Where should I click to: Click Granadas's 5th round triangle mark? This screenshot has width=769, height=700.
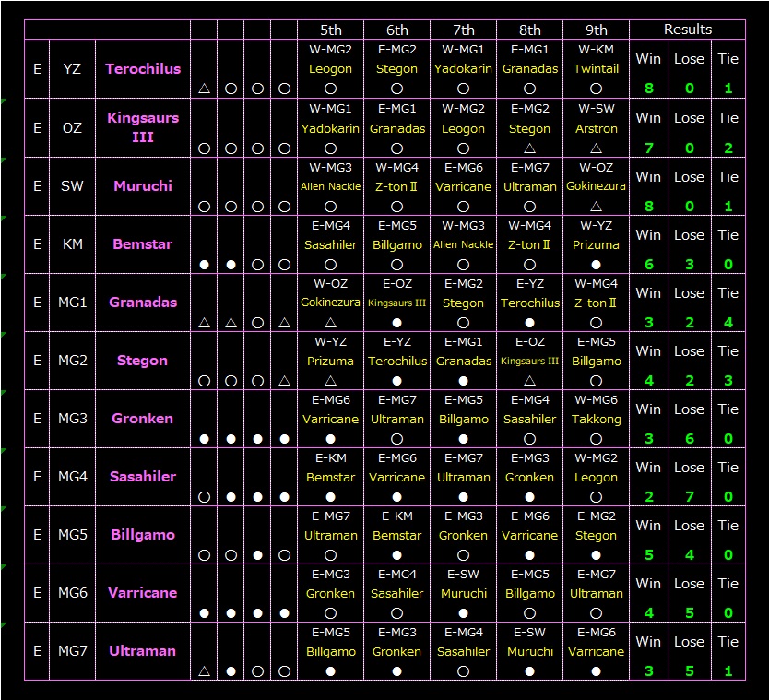pyautogui.click(x=330, y=322)
